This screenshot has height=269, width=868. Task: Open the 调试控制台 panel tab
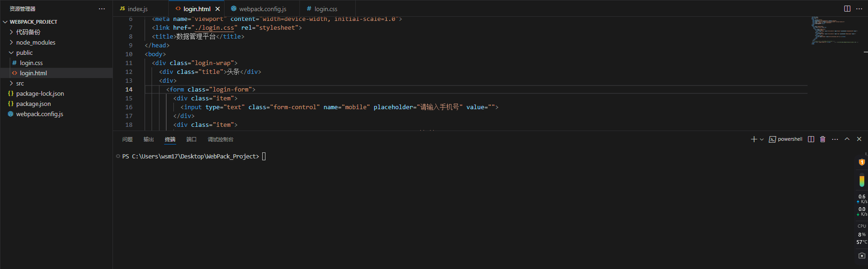click(x=220, y=139)
